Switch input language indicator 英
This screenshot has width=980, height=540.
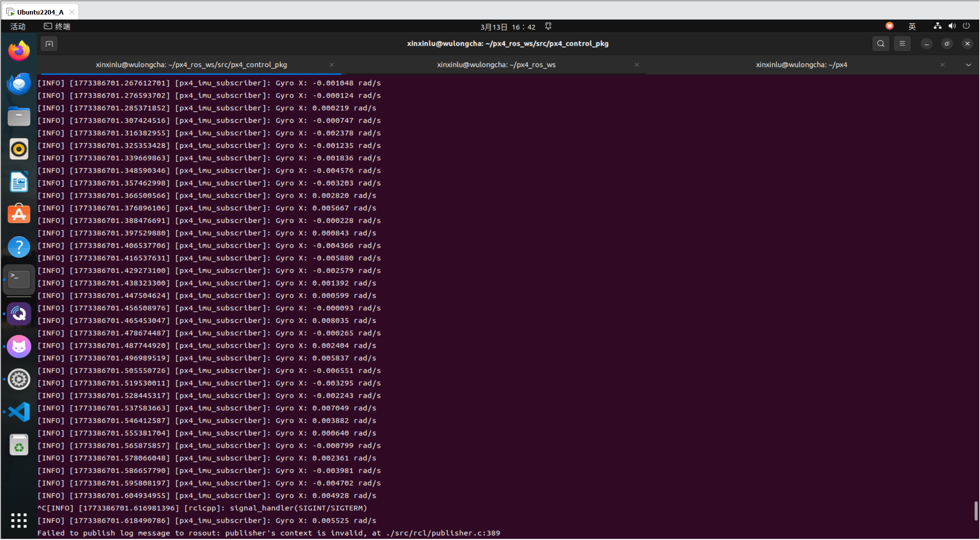(x=912, y=26)
